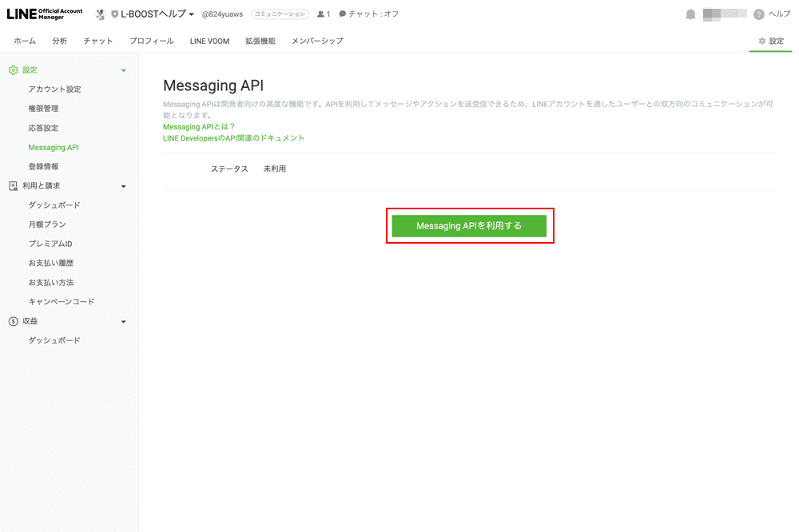This screenshot has width=799, height=532.
Task: Click the help question mark icon
Action: coord(758,14)
